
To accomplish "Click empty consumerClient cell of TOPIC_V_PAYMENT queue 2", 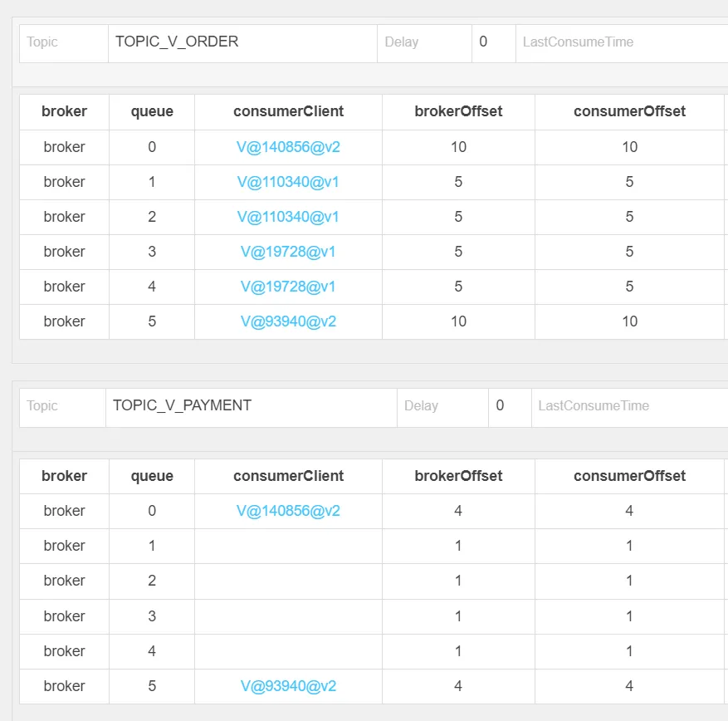I will pos(288,581).
